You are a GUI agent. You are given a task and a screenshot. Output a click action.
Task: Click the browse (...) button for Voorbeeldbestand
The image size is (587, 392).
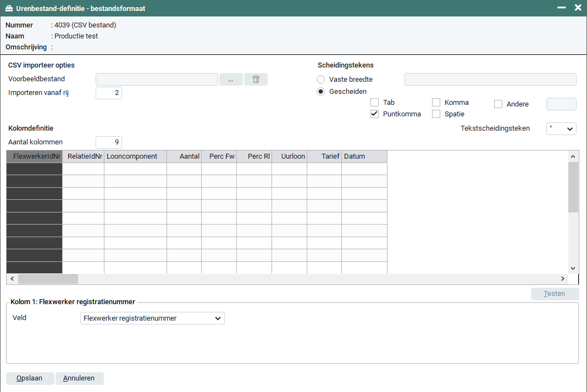click(231, 79)
